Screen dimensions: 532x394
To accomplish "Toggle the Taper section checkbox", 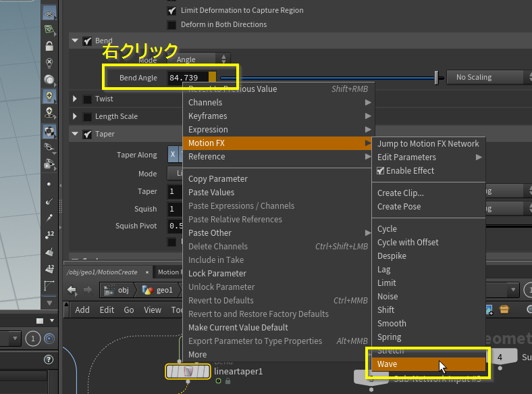I will [87, 134].
